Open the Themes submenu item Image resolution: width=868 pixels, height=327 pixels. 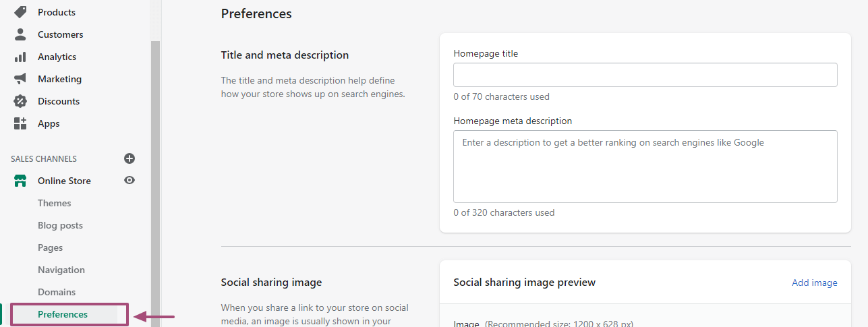[55, 203]
